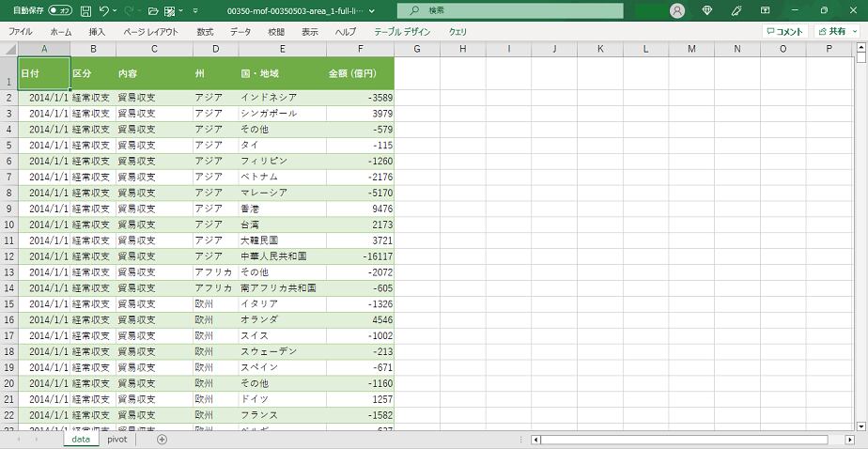Click the コメント button
The image size is (868, 449).
(x=784, y=31)
